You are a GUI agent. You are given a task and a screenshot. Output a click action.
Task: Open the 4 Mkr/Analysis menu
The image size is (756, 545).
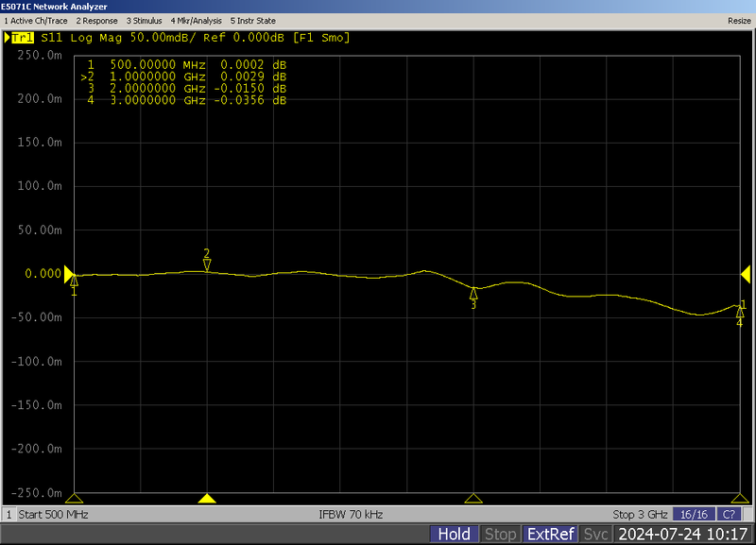pos(197,20)
